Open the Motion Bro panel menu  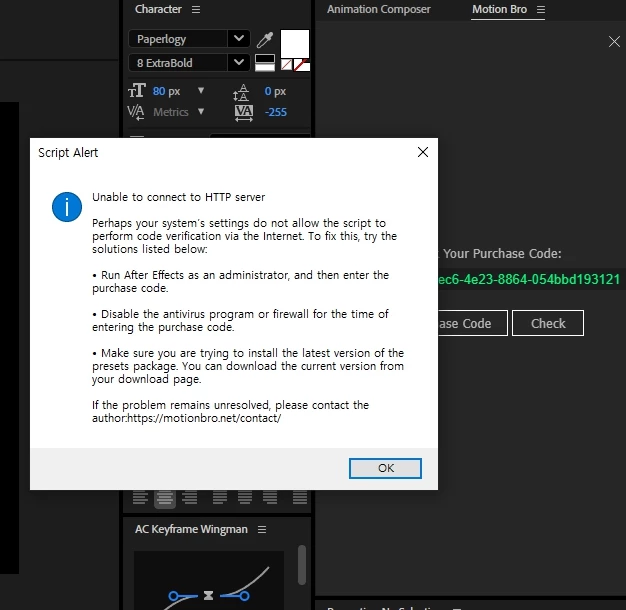tap(541, 9)
